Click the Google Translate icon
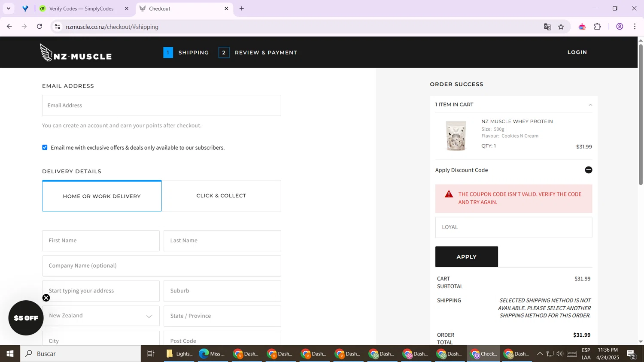 (x=547, y=27)
